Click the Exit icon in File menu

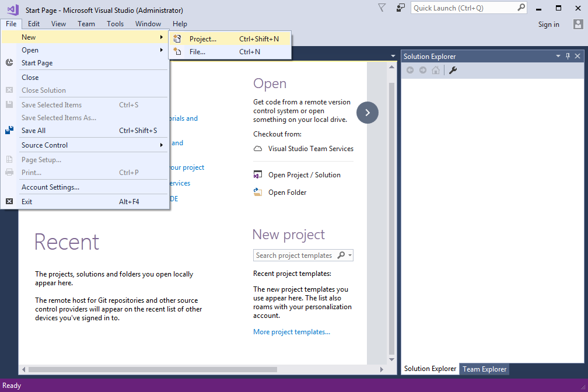(9, 201)
